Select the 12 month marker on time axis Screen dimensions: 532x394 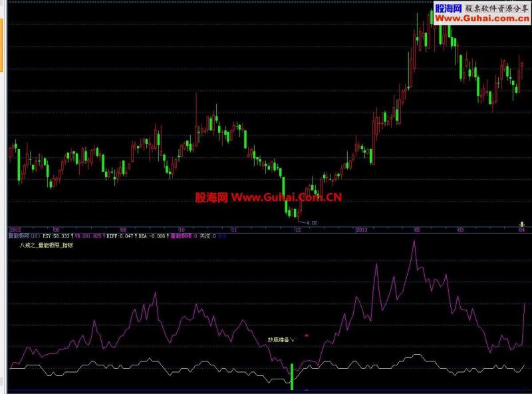tap(298, 230)
